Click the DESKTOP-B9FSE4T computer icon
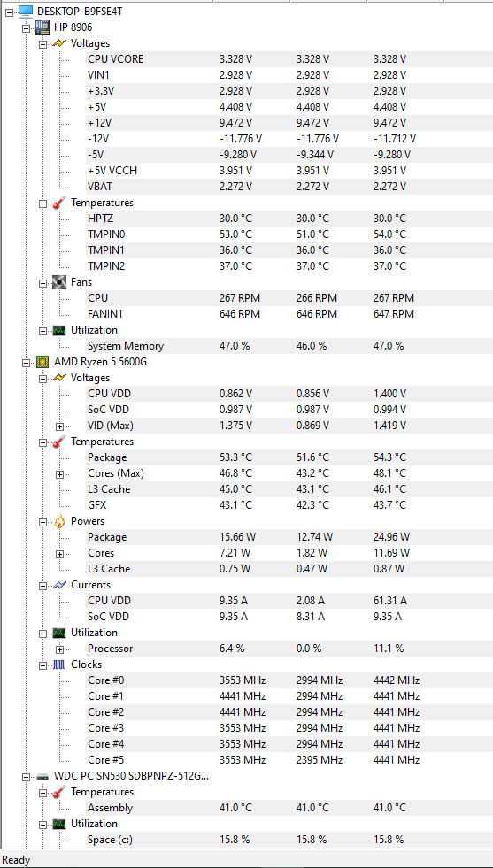Image resolution: width=493 pixels, height=868 pixels. tap(26, 12)
